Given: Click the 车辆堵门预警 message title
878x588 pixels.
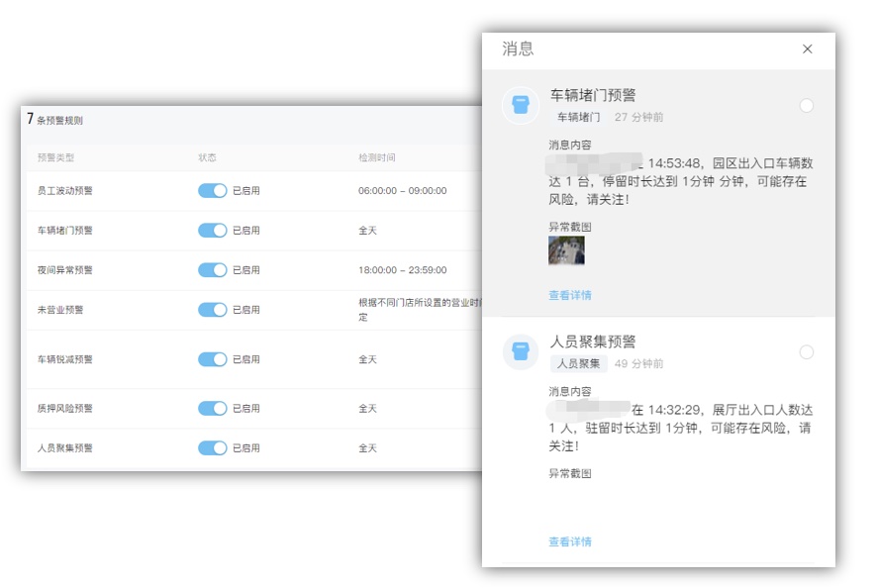Looking at the screenshot, I should (x=593, y=96).
